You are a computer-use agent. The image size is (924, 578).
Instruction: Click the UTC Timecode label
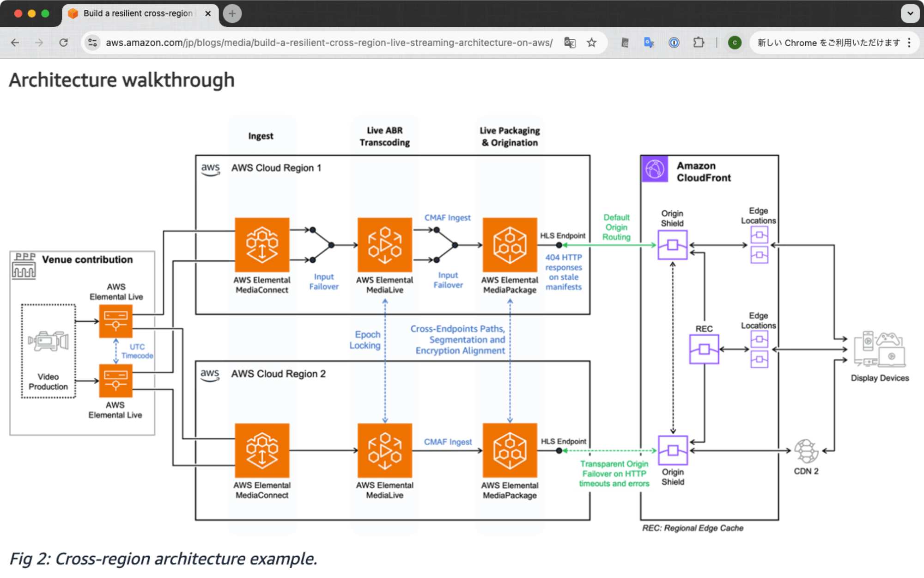(137, 351)
